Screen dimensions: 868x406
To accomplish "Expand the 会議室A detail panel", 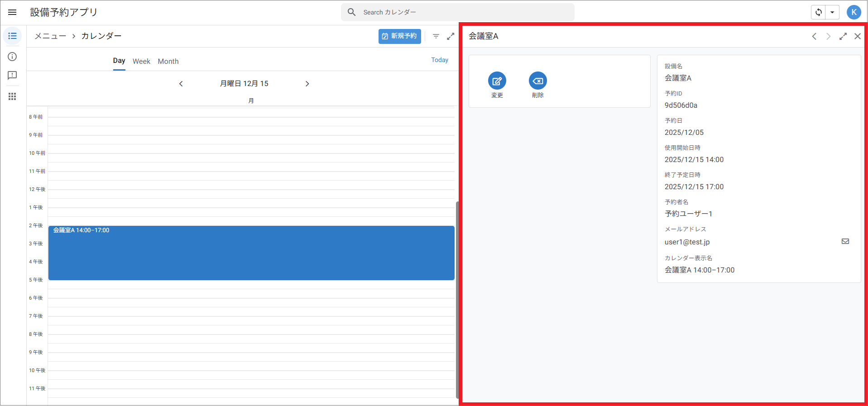I will (843, 36).
